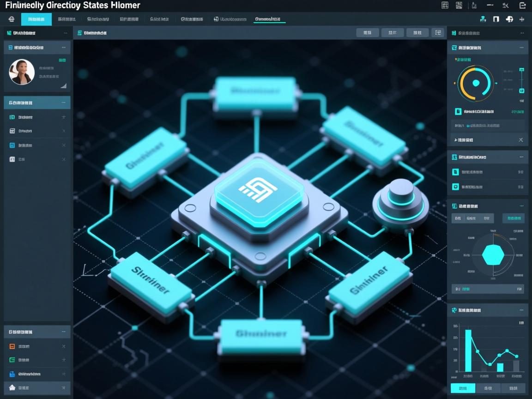Screen dimensions: 532x399
Task: Close the arrow row beneath the gauge with its X
Action: point(521,140)
